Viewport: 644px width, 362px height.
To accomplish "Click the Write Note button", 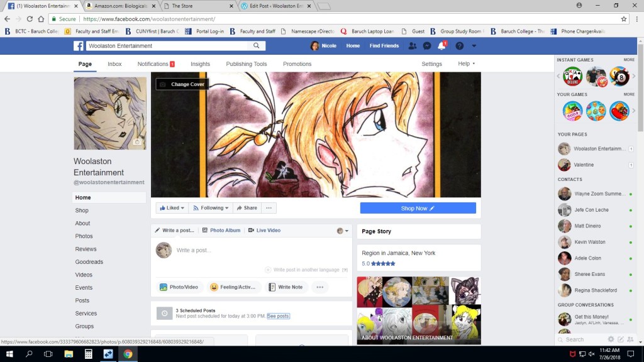I will [x=286, y=287].
